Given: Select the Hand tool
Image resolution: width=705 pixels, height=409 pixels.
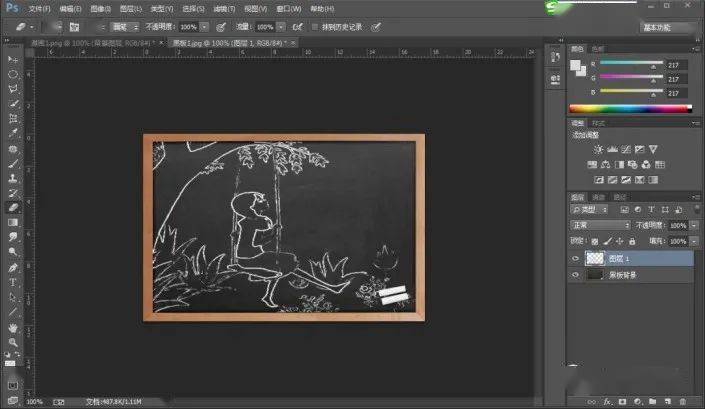Looking at the screenshot, I should [x=13, y=328].
